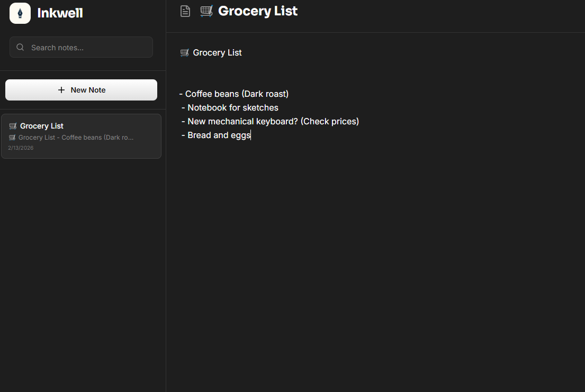585x392 pixels.
Task: Click the sidebar note's preview text
Action: [x=76, y=138]
